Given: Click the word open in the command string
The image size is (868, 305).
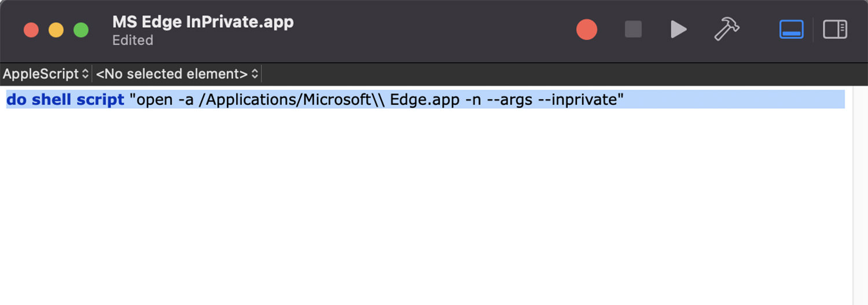Looking at the screenshot, I should [155, 100].
